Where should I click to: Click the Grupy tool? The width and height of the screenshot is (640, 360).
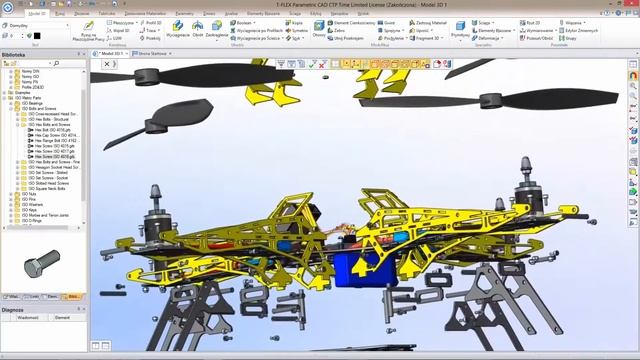[568, 38]
